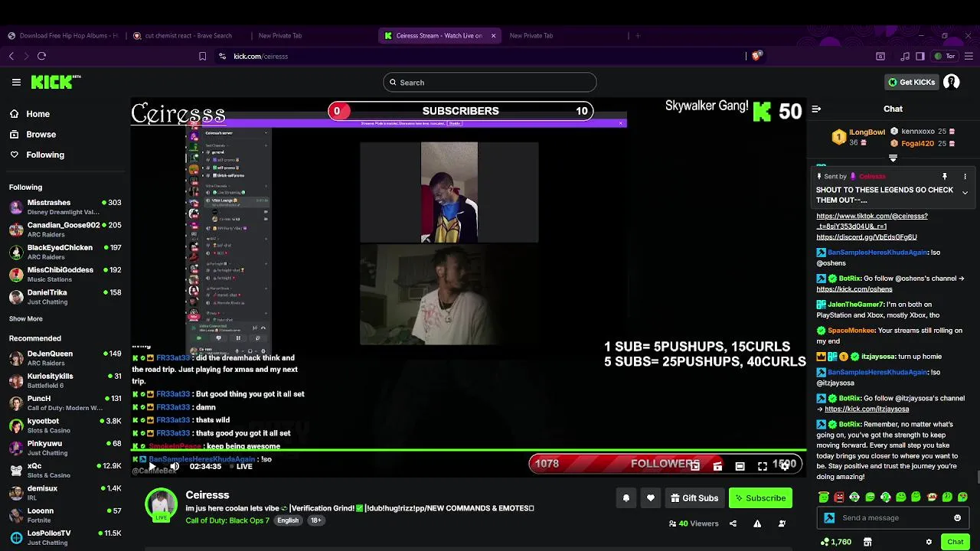Viewport: 980px width, 551px height.
Task: Open the kick.com/itzjaysosa link in chat
Action: tap(867, 409)
